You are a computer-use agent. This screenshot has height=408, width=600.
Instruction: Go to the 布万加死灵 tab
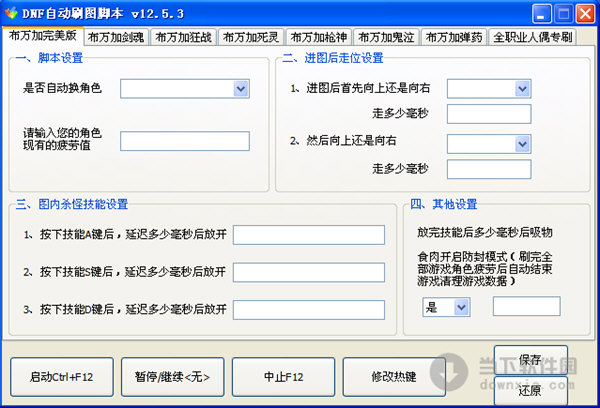[251, 37]
